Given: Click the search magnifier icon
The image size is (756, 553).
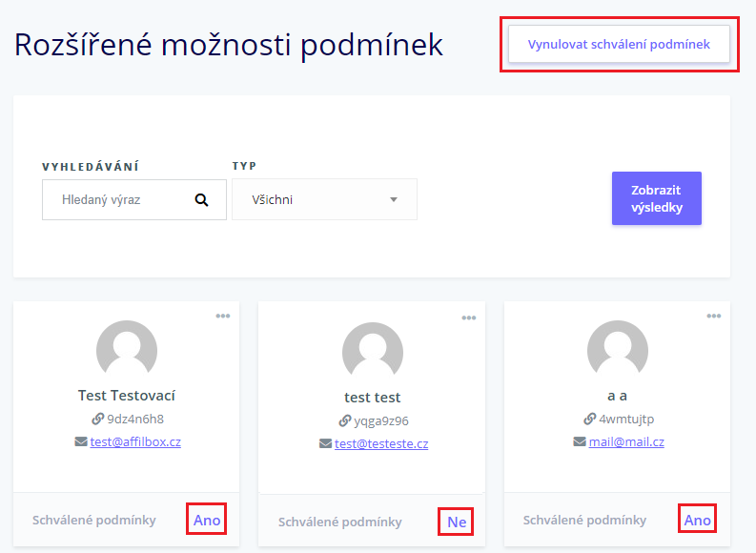Looking at the screenshot, I should tap(201, 199).
